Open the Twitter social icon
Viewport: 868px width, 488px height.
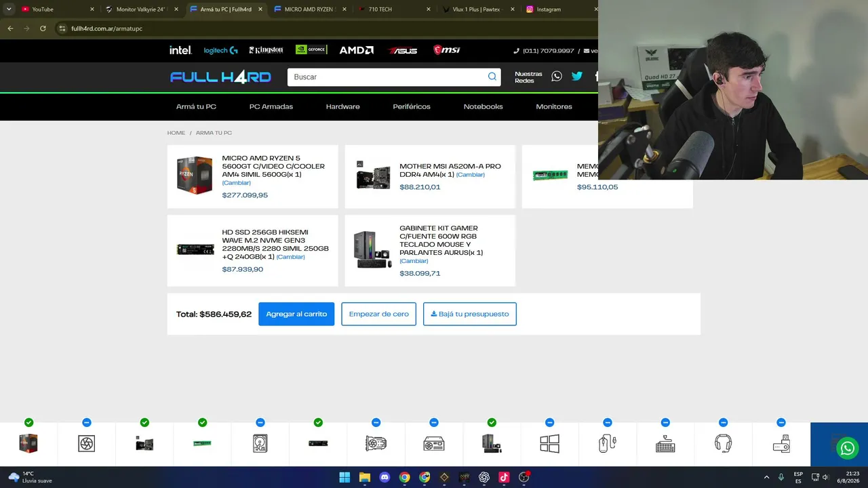pos(577,77)
